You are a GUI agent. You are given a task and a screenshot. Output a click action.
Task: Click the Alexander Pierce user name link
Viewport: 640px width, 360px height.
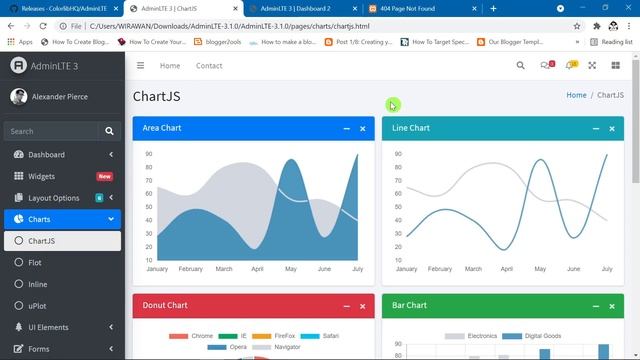click(x=60, y=97)
